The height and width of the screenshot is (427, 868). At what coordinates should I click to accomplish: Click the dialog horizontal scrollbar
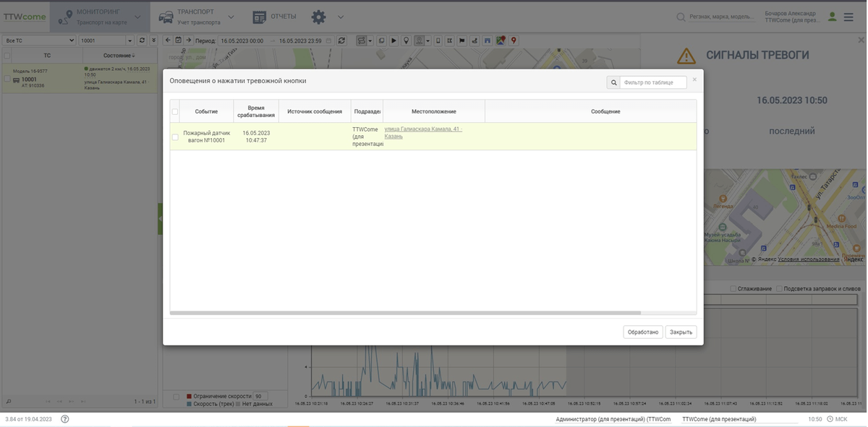(406, 313)
